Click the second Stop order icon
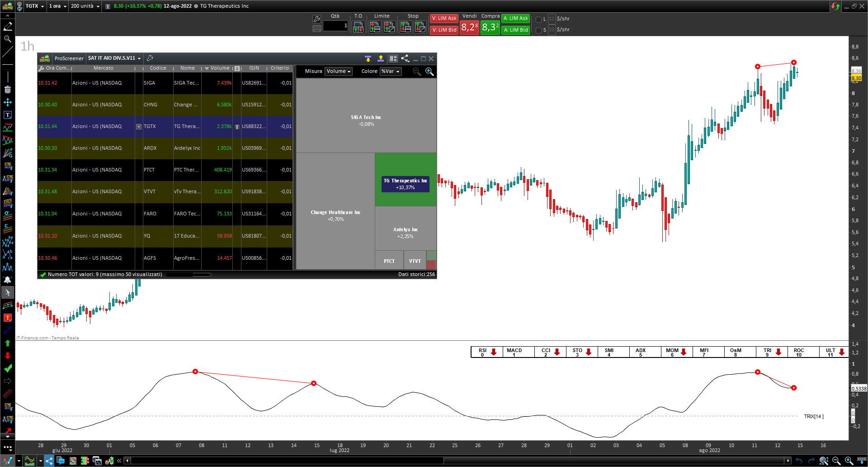 coord(420,27)
